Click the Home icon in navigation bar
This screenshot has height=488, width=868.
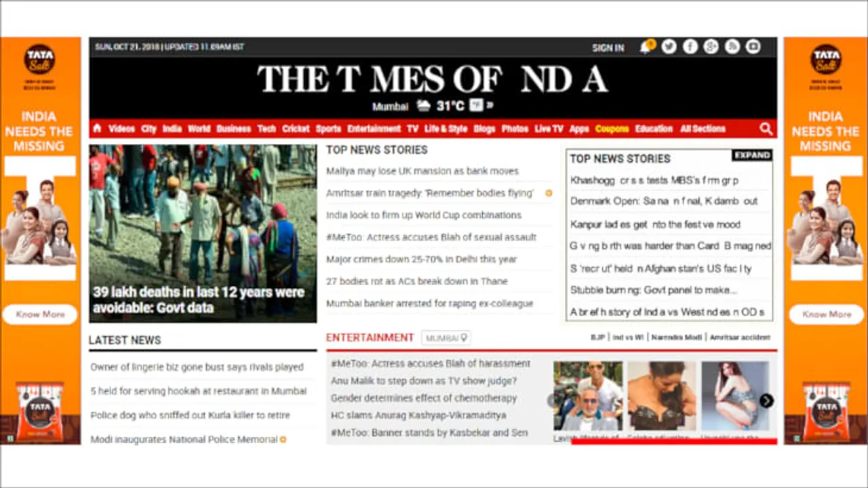pos(97,128)
